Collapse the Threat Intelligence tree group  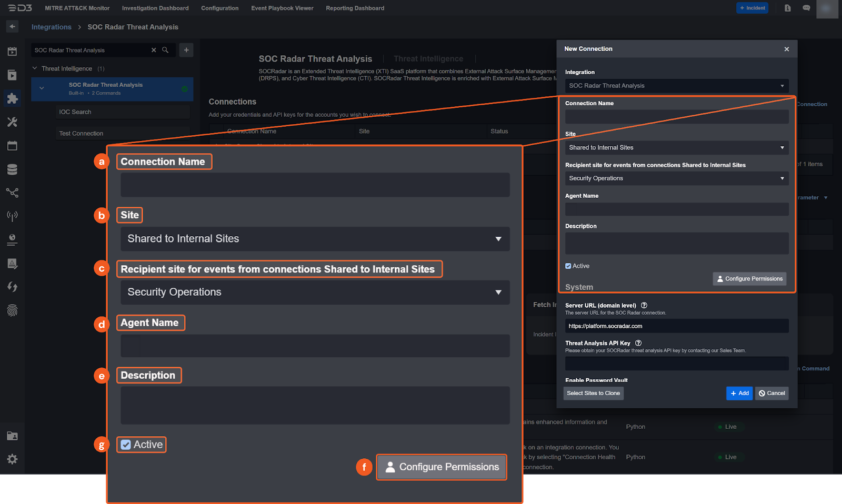(x=35, y=68)
